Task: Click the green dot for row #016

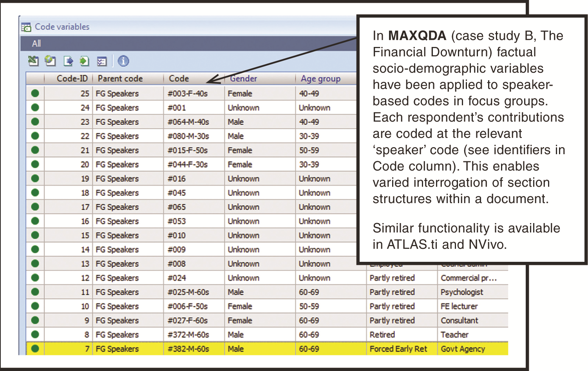Action: [35, 178]
